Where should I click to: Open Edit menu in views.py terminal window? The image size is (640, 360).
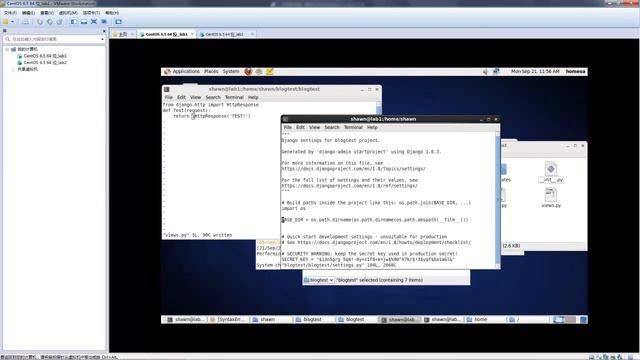[x=181, y=98]
